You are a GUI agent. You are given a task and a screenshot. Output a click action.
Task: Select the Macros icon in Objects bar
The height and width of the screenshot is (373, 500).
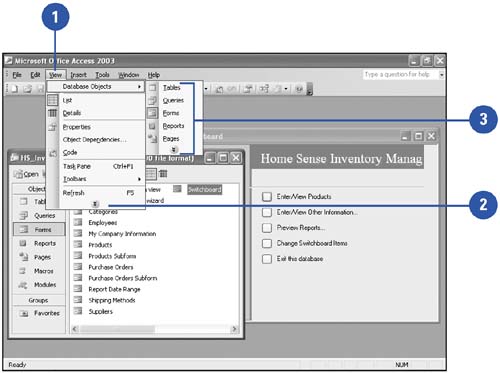click(x=23, y=271)
